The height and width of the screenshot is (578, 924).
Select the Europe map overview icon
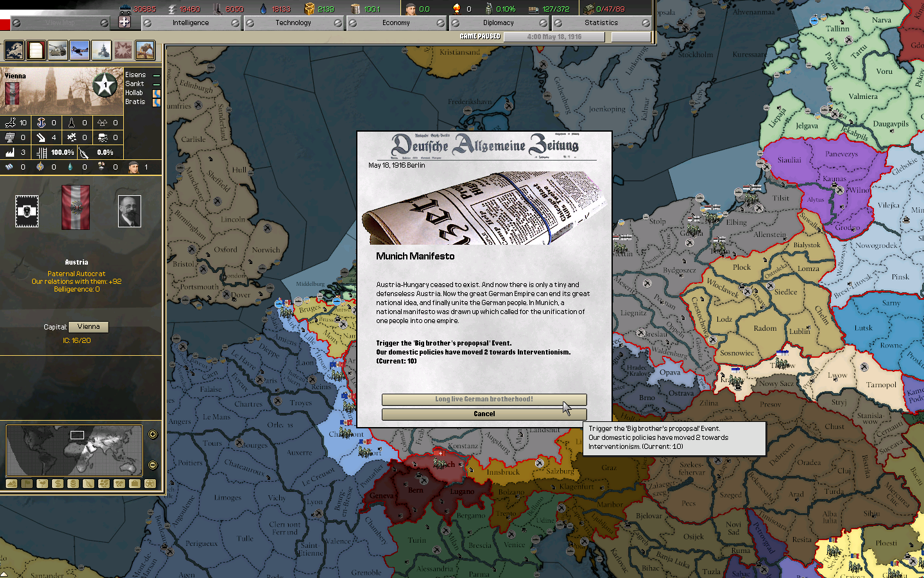click(14, 50)
